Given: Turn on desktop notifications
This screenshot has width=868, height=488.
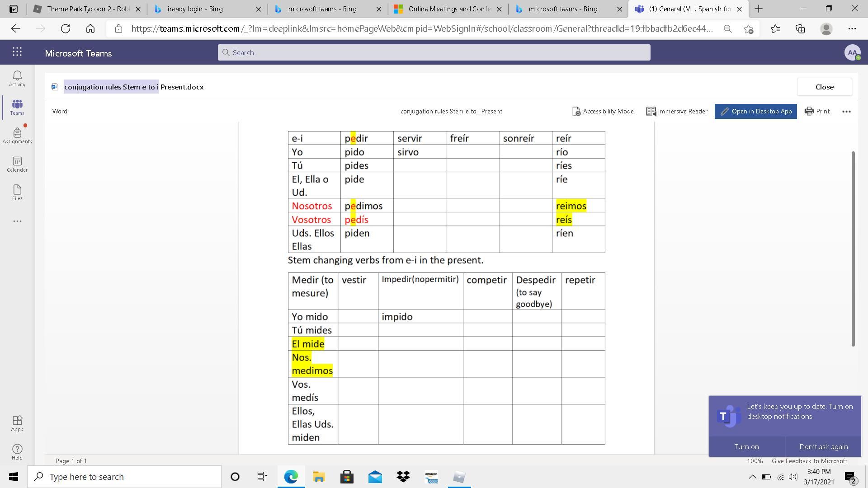Looking at the screenshot, I should click(x=746, y=446).
